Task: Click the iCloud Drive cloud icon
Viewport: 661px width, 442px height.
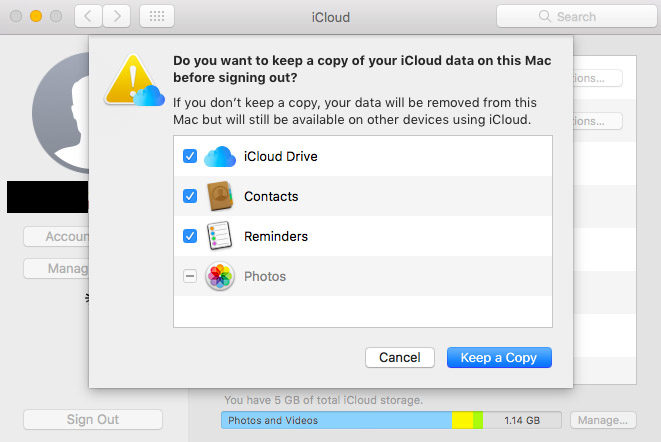Action: (220, 157)
